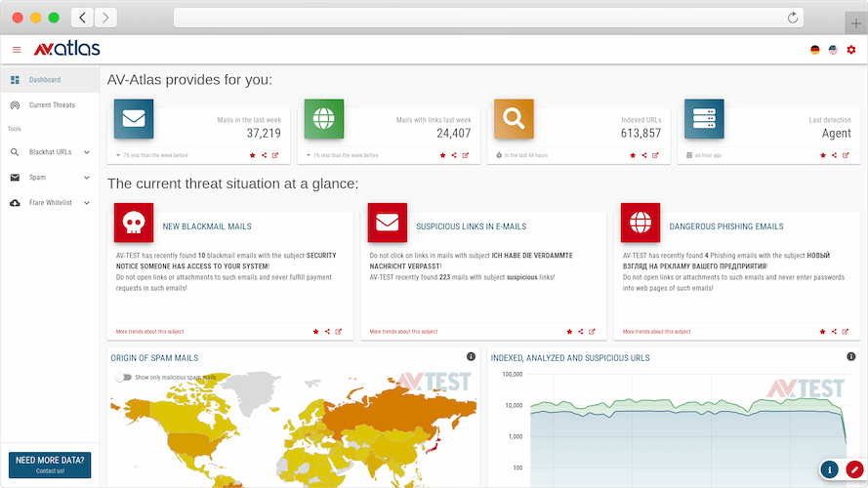
Task: Switch language with the German flag
Action: coord(814,50)
